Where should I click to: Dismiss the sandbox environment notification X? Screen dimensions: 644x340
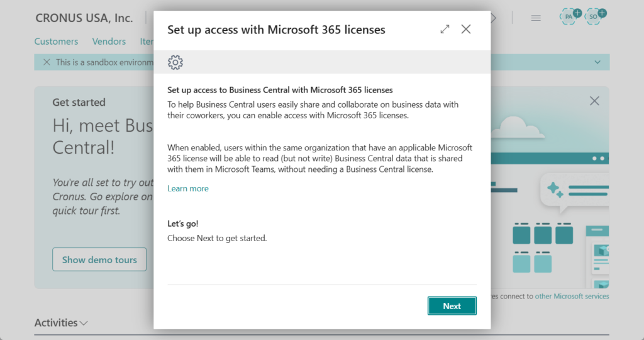[46, 62]
